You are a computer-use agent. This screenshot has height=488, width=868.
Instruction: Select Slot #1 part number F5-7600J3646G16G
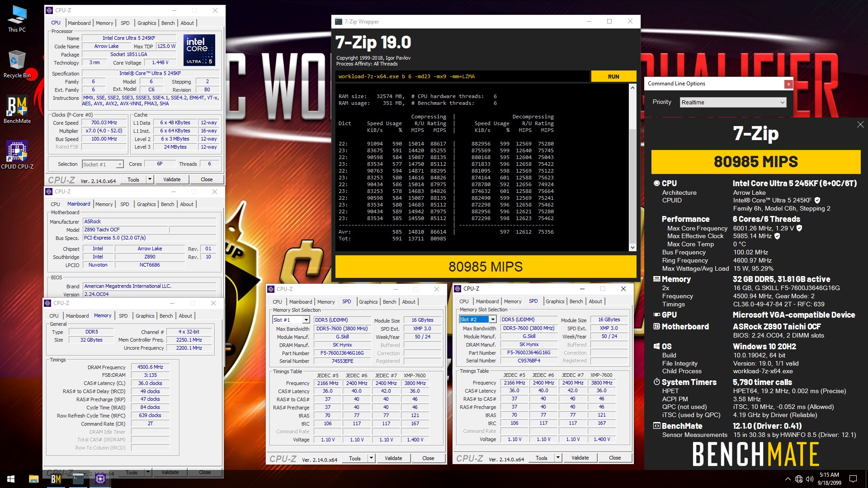click(x=342, y=353)
